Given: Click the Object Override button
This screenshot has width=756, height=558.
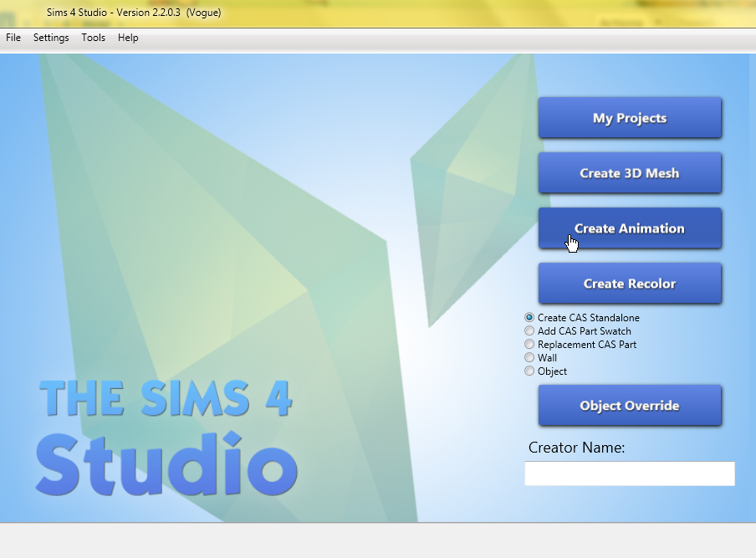Looking at the screenshot, I should tap(629, 405).
